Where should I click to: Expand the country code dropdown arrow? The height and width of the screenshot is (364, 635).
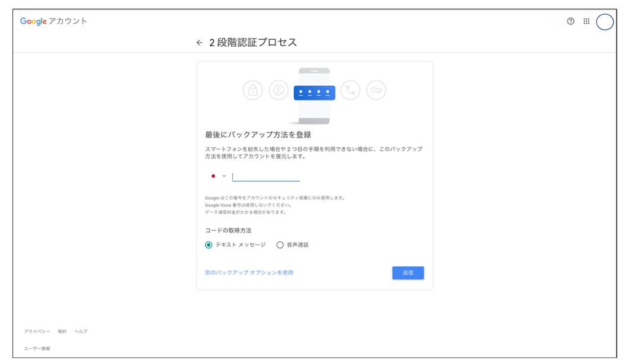tap(224, 176)
